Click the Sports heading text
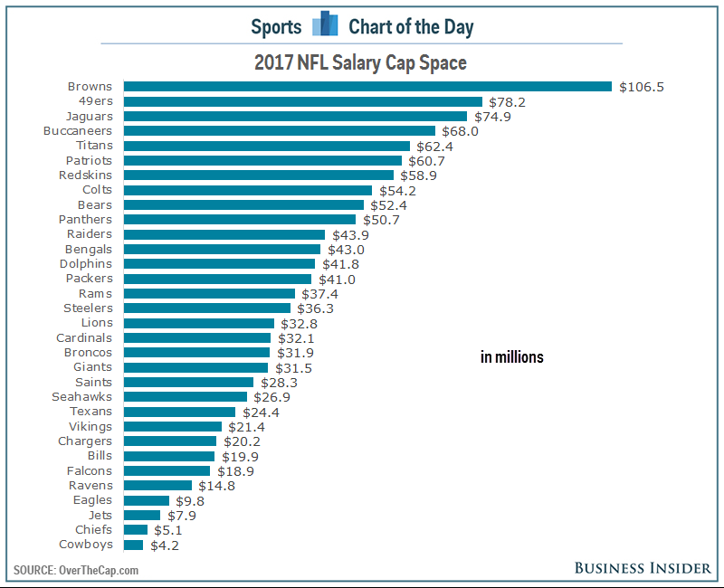Viewport: 724px width, 588px height. click(276, 27)
